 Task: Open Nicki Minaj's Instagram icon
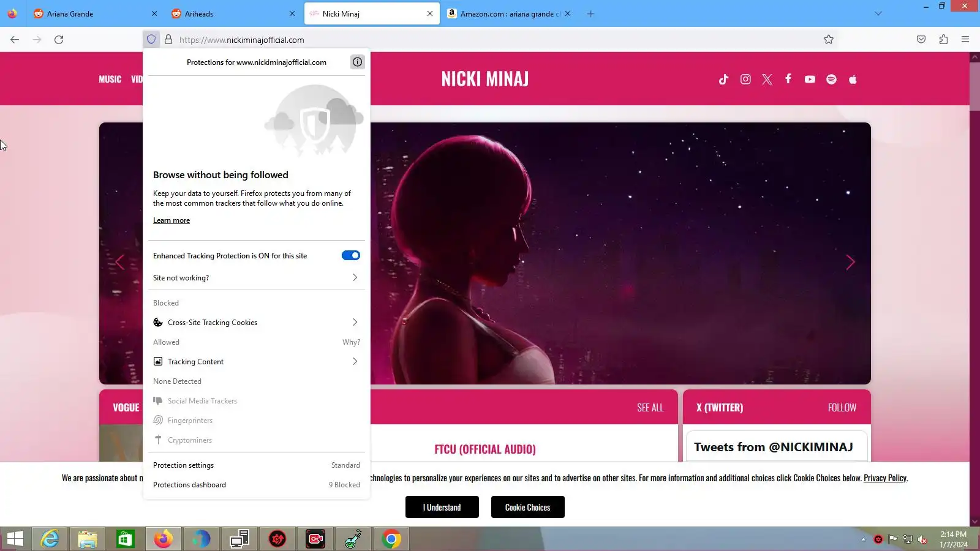(745, 79)
